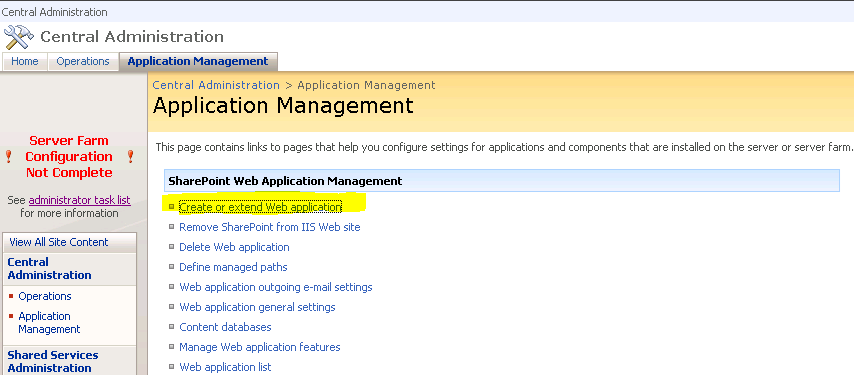This screenshot has width=854, height=375.
Task: Open Operations in the left sidebar
Action: pos(45,296)
